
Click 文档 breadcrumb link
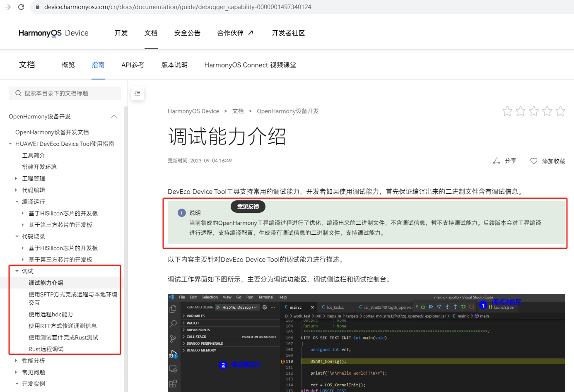(238, 111)
